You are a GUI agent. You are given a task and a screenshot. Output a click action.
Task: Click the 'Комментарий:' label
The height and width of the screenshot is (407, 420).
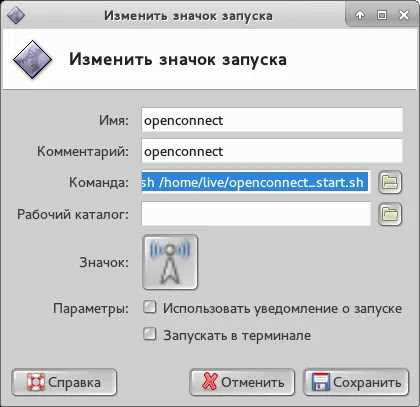point(83,152)
